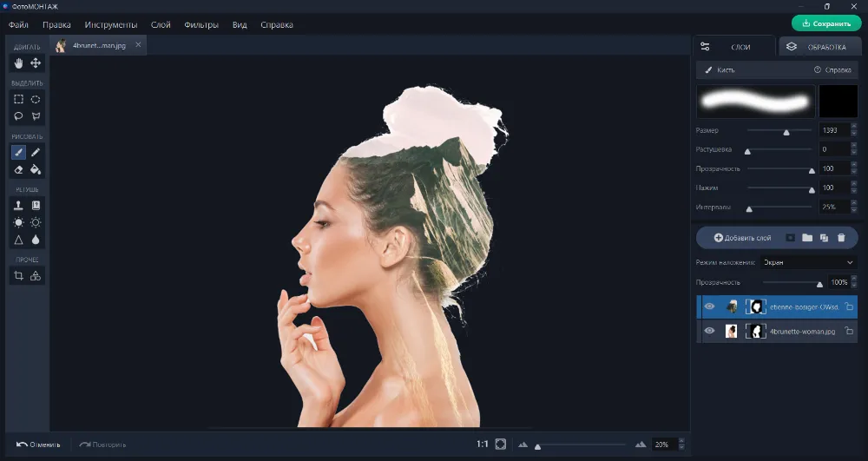The image size is (868, 461).
Task: Click the green Сохранить button
Action: pyautogui.click(x=826, y=23)
